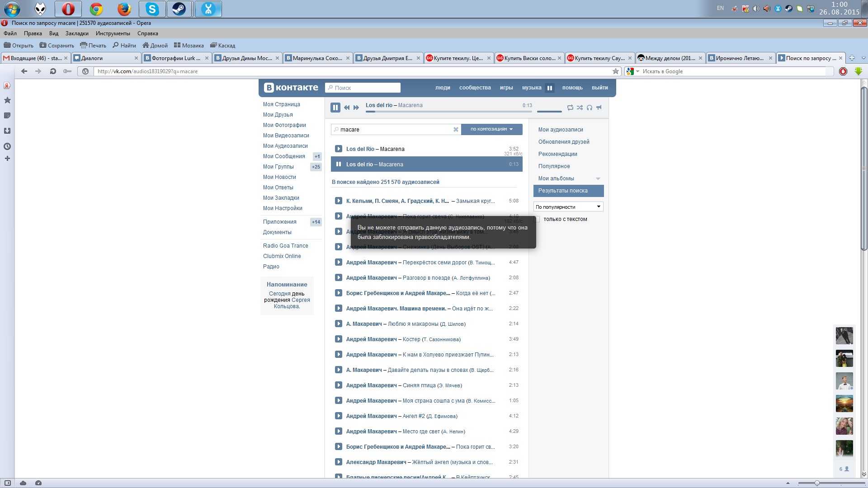Play first Los del Rio – Macarena
This screenshot has width=868, height=488.
338,149
